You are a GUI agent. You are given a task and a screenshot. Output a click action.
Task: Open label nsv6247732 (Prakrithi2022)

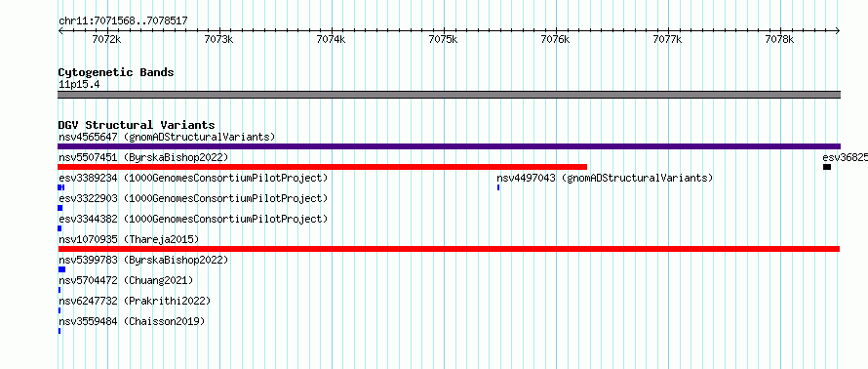pyautogui.click(x=135, y=301)
